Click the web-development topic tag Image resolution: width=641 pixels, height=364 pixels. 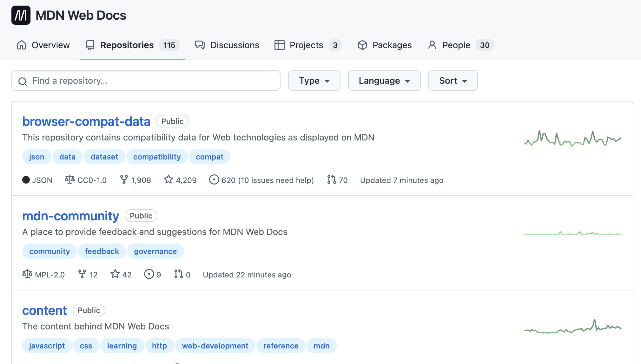[215, 346]
